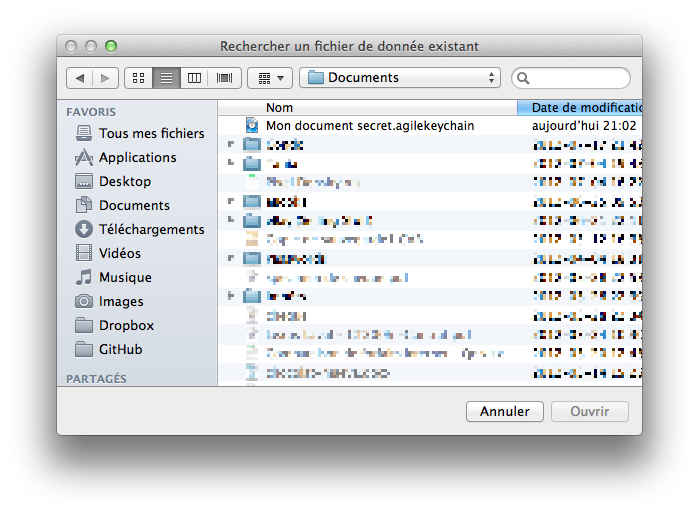Click the Annuler button

click(x=505, y=411)
